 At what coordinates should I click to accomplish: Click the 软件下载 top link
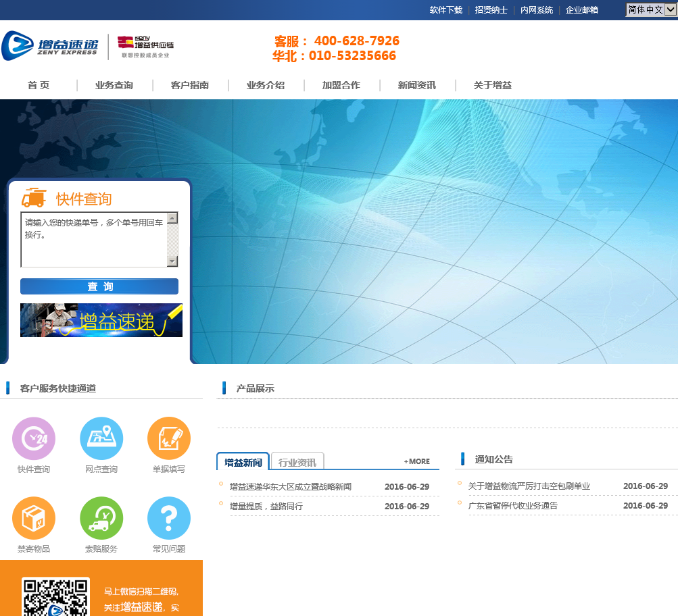[445, 10]
